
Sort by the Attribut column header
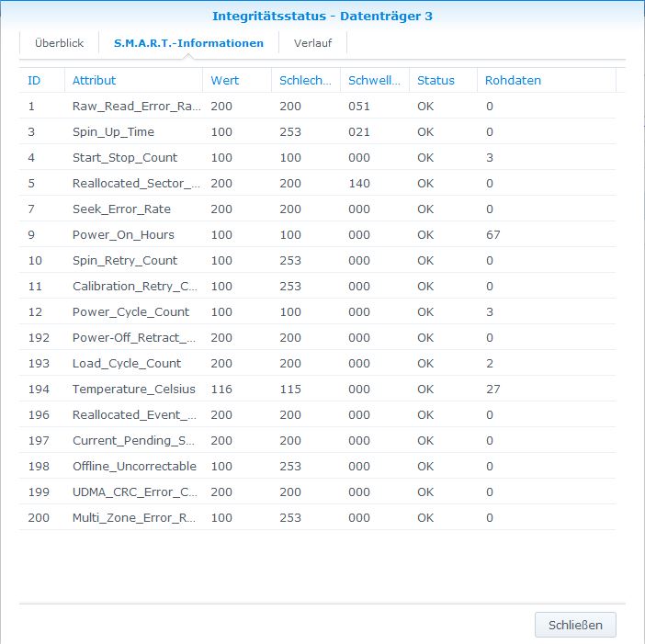95,80
